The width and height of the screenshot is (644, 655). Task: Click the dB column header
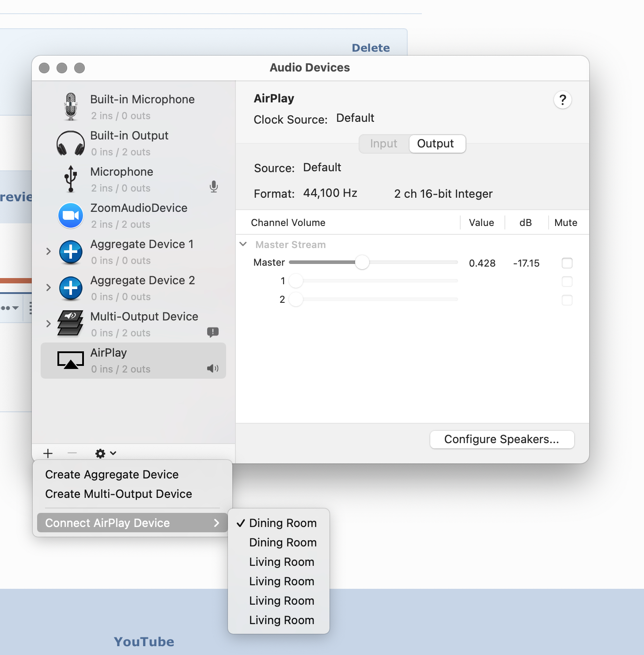point(526,222)
